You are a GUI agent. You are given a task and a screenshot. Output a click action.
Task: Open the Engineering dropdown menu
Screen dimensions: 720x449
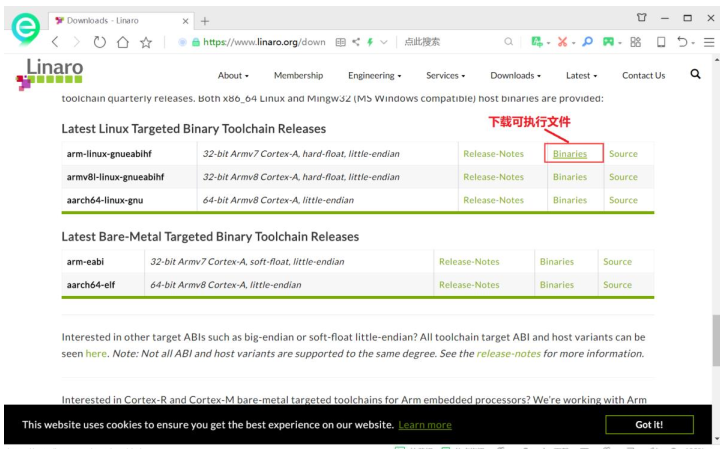point(375,75)
